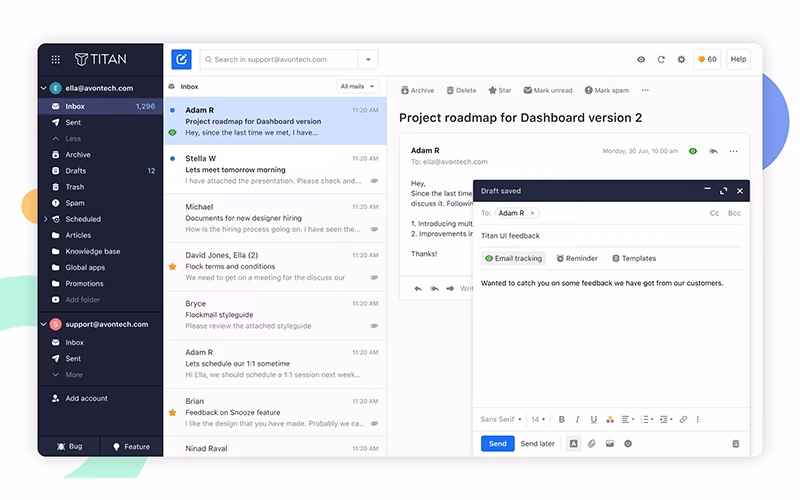
Task: Toggle the star on Brian's Feedback email
Action: pyautogui.click(x=172, y=413)
